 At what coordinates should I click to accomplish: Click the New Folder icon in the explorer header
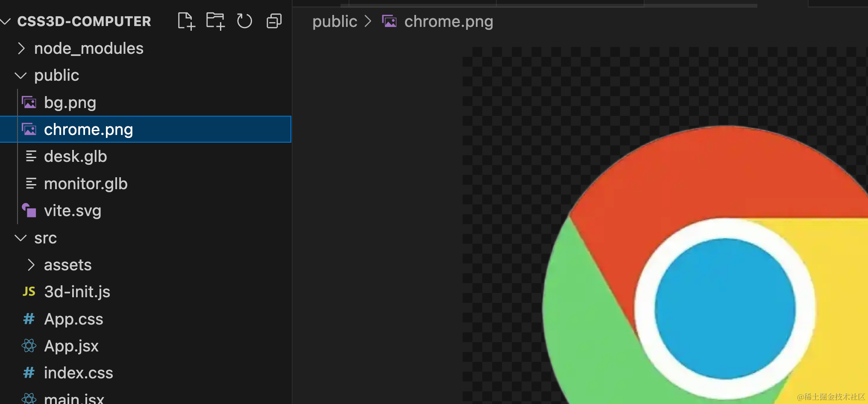(x=215, y=21)
